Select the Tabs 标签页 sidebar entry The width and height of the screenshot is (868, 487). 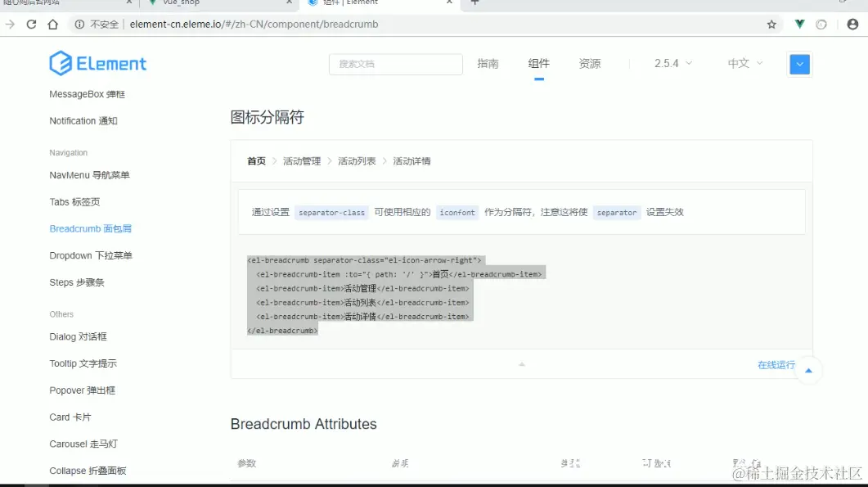point(74,201)
